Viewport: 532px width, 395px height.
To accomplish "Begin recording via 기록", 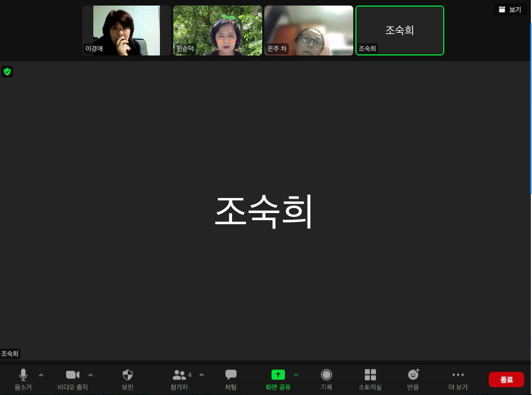I will (x=327, y=379).
